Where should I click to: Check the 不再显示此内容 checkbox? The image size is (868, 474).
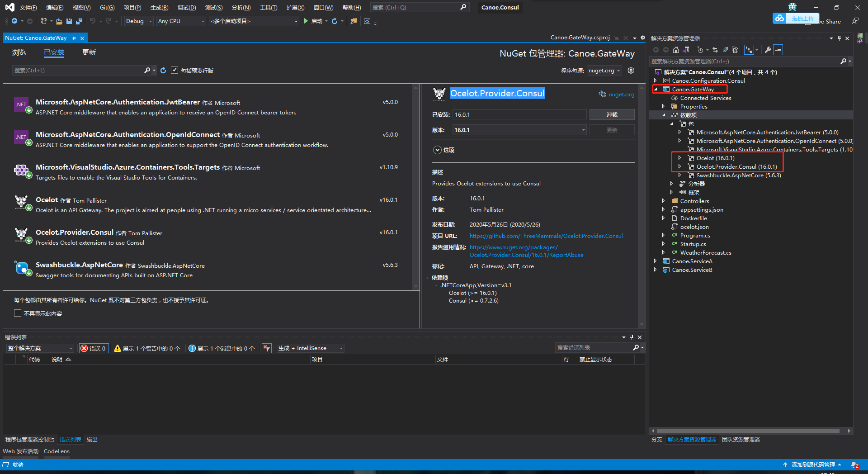pos(18,313)
